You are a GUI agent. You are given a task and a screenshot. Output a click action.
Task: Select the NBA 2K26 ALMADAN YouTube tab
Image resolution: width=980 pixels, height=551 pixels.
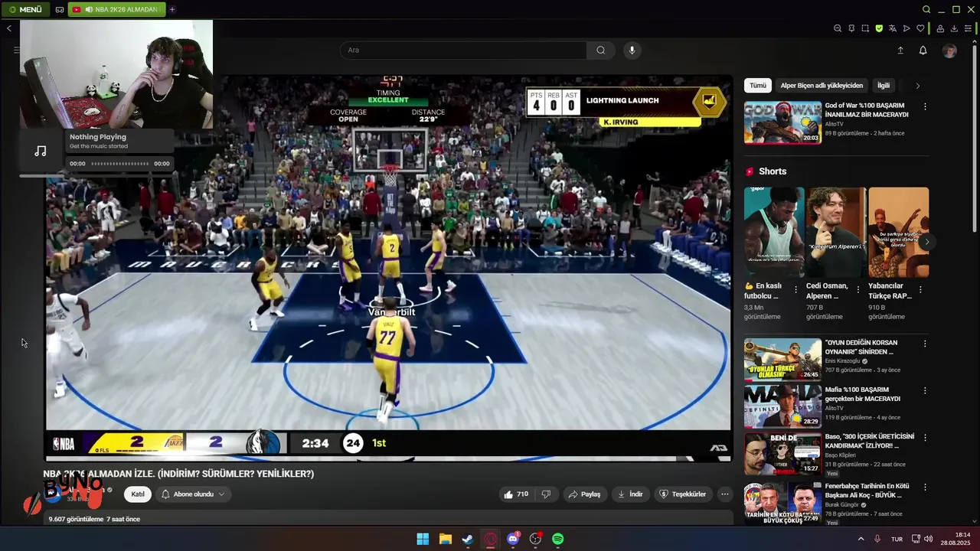point(116,9)
